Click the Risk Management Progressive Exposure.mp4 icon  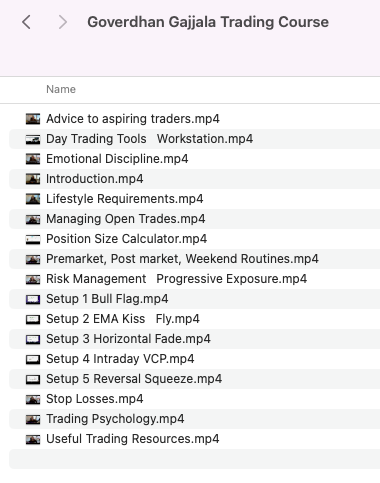point(33,279)
